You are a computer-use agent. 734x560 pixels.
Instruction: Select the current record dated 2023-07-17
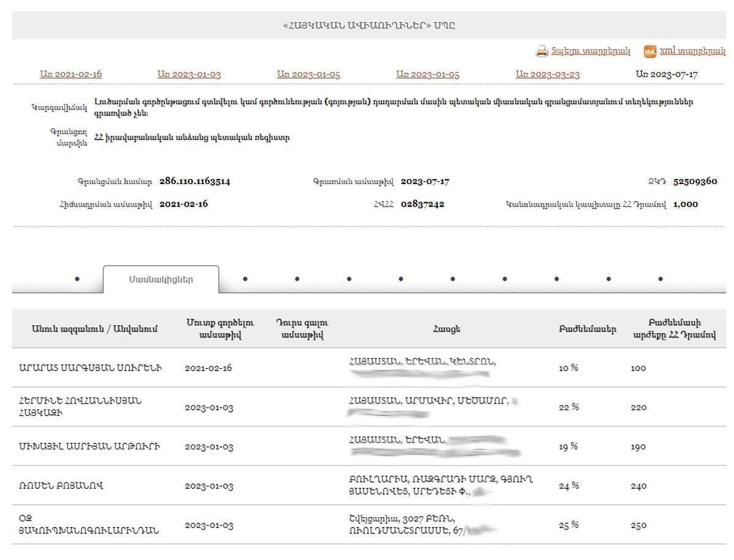(667, 75)
